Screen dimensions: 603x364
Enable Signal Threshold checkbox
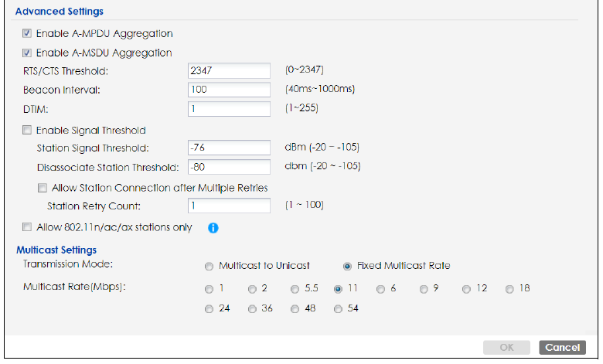tap(28, 131)
